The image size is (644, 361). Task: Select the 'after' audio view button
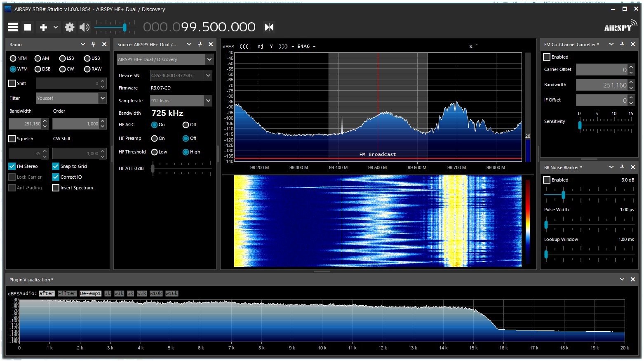pos(47,293)
